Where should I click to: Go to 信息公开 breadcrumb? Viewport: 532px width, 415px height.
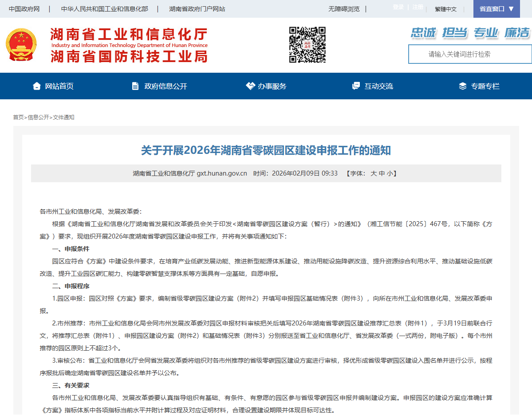[x=38, y=117]
